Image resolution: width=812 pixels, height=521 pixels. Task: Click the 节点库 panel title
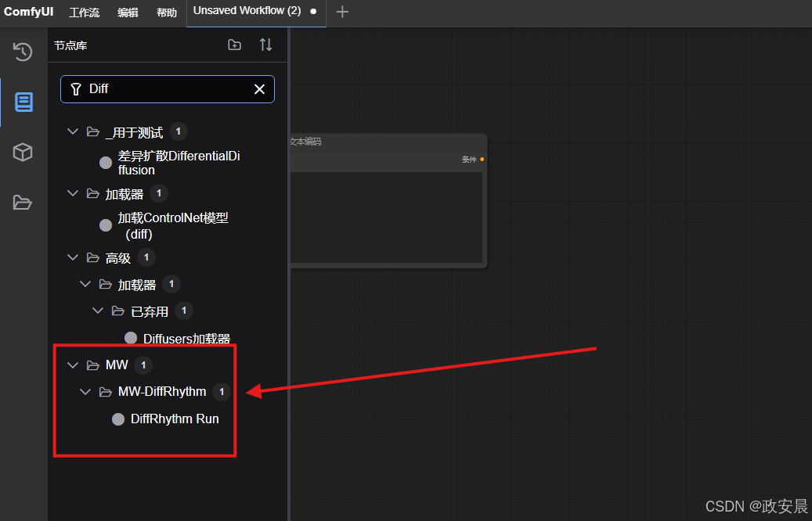[70, 45]
